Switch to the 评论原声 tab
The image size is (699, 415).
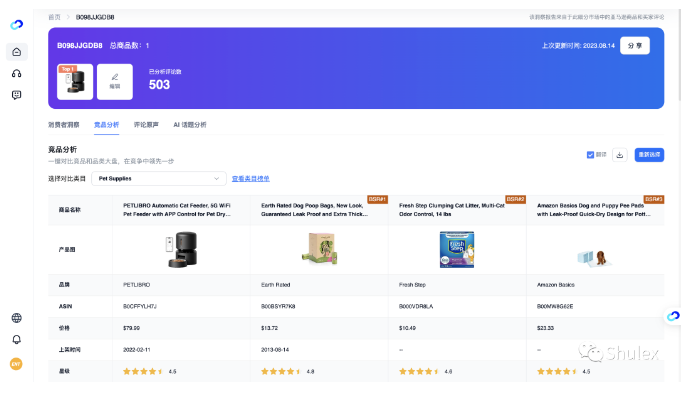(146, 125)
